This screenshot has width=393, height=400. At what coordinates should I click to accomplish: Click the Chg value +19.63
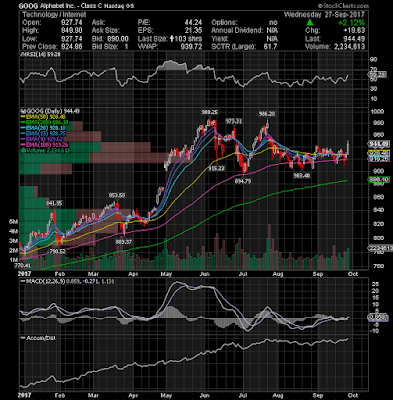354,31
